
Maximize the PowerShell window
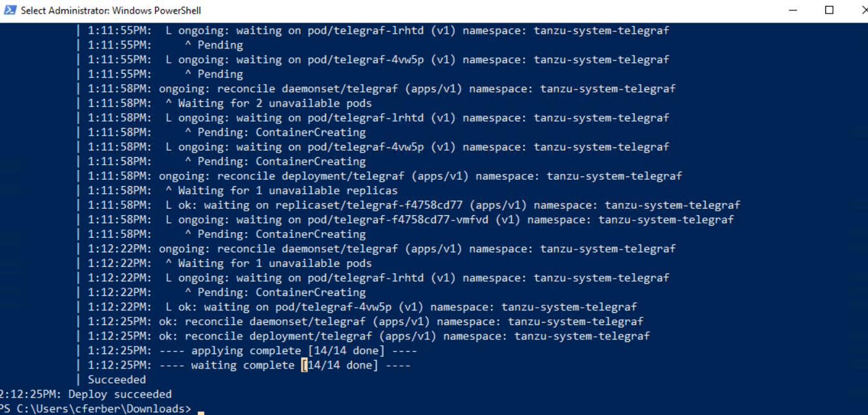(x=829, y=10)
